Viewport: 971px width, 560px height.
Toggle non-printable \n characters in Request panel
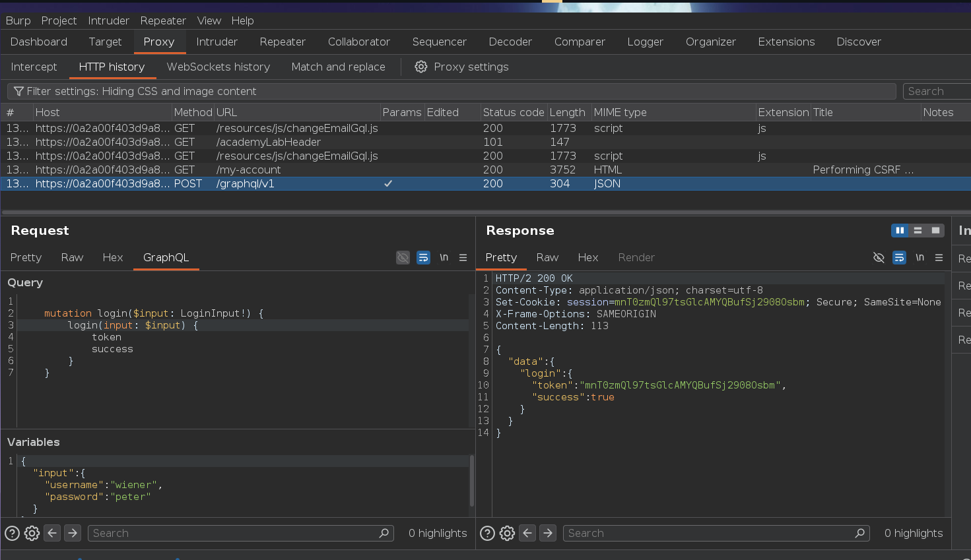(444, 257)
